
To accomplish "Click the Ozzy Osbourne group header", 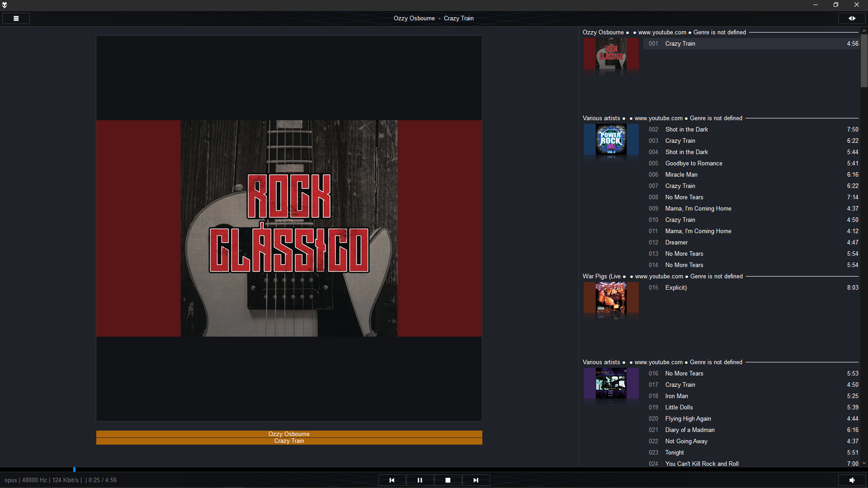I will (x=603, y=33).
